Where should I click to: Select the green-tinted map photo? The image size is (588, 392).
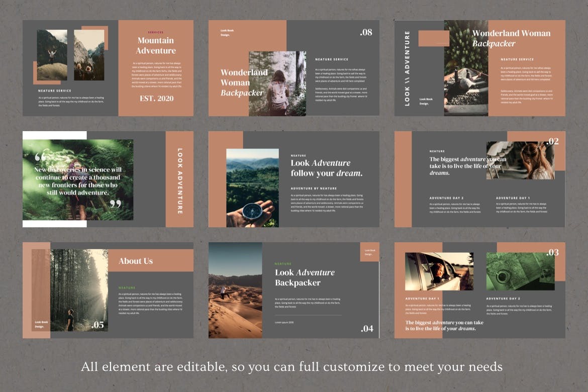[520, 271]
